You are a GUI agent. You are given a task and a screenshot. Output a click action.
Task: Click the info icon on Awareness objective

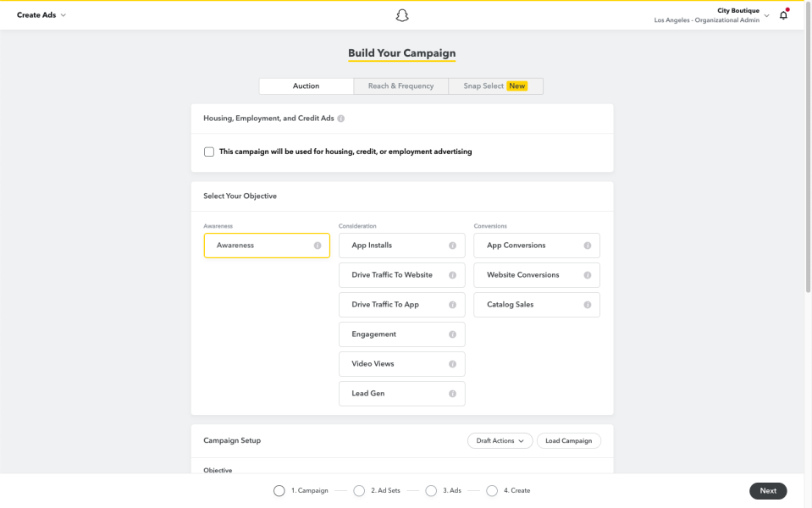[x=318, y=246]
